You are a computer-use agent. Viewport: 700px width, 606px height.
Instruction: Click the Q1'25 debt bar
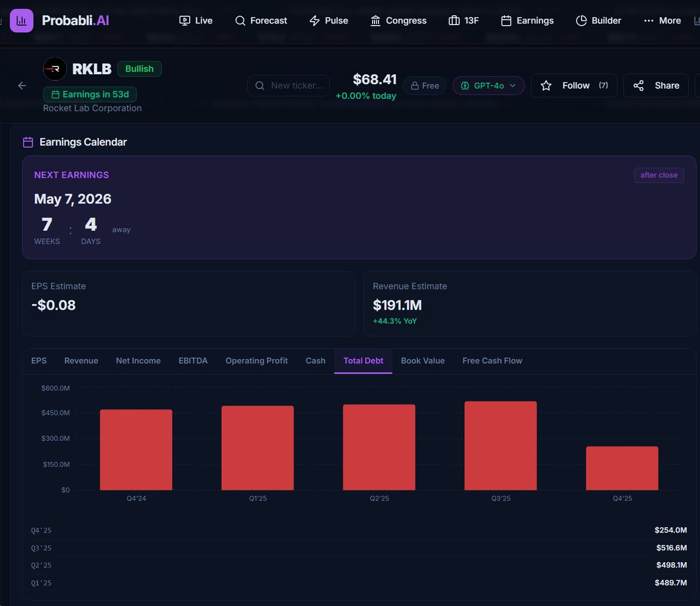coord(258,448)
